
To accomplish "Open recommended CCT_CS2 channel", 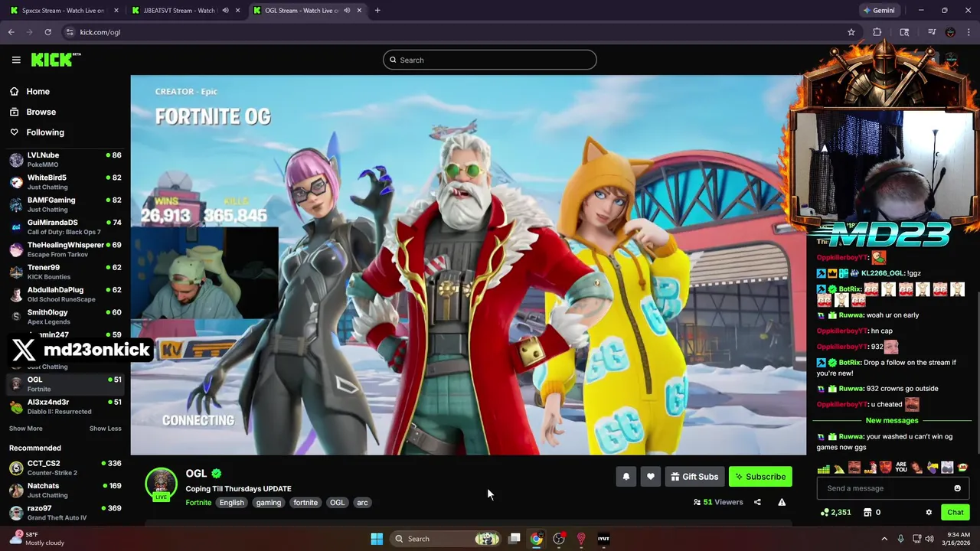I will coord(65,468).
